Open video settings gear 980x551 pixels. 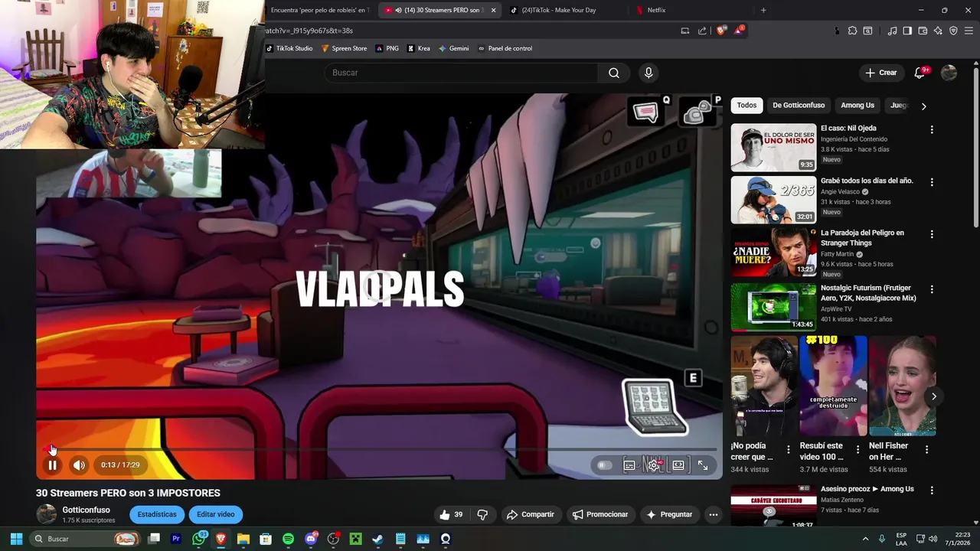click(x=654, y=465)
